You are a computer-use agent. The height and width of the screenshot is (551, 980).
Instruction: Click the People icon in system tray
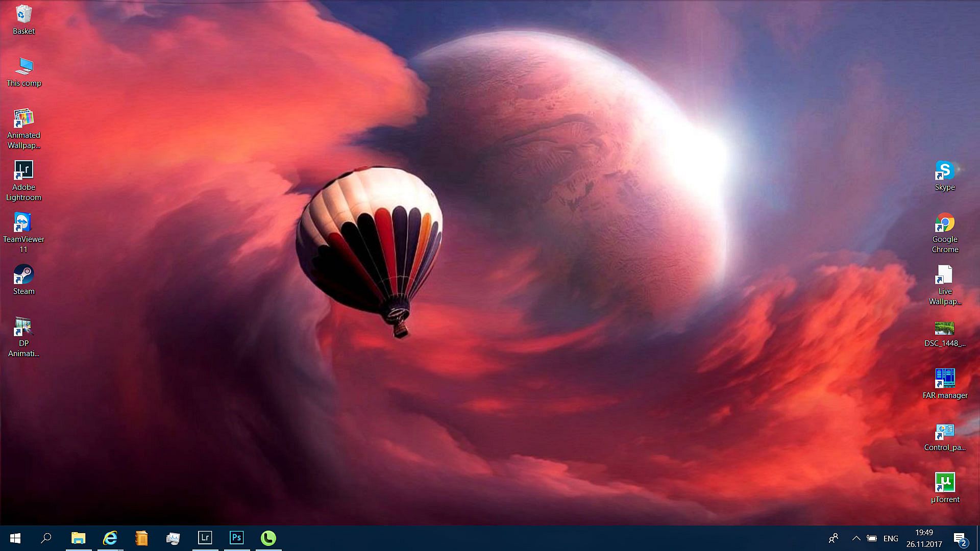[x=834, y=538]
